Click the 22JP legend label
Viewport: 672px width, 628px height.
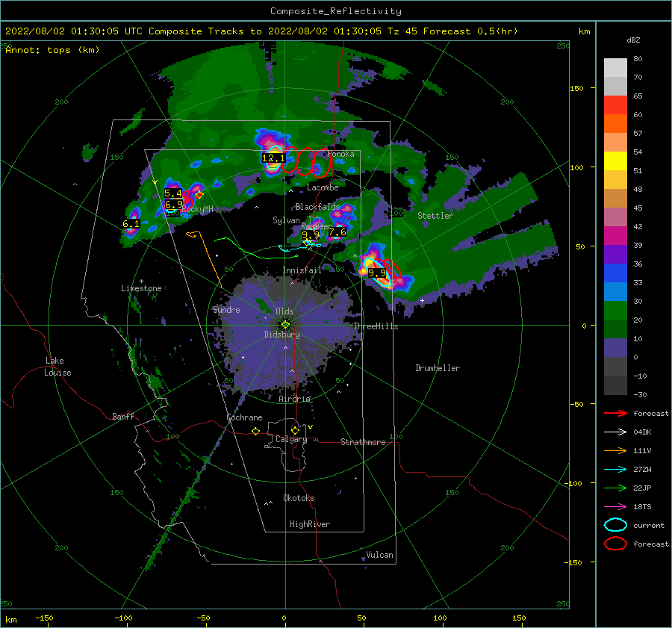coord(642,488)
